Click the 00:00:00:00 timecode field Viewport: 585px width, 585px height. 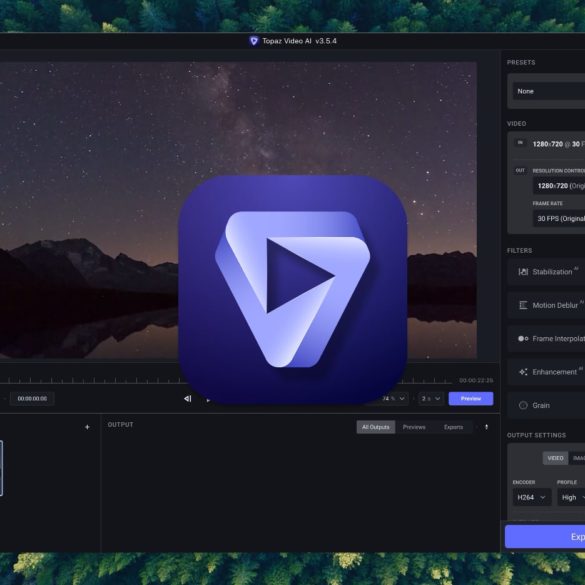32,398
